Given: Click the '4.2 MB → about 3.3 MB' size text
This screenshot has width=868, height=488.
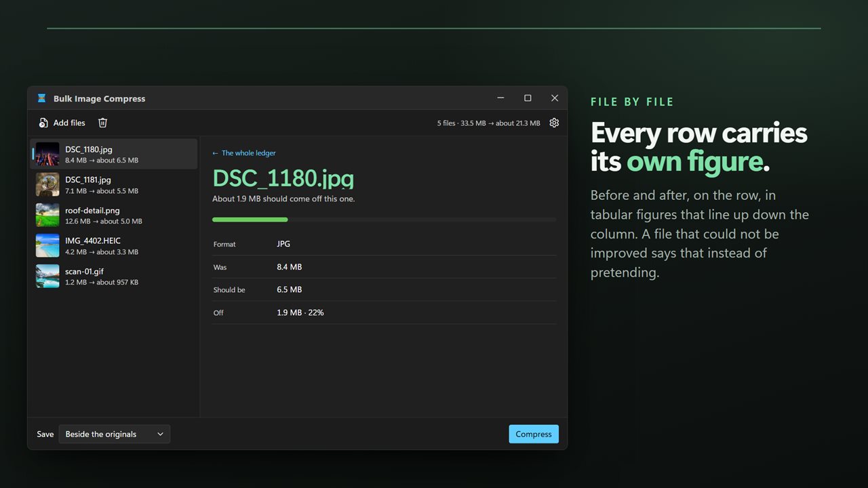Looking at the screenshot, I should 102,252.
